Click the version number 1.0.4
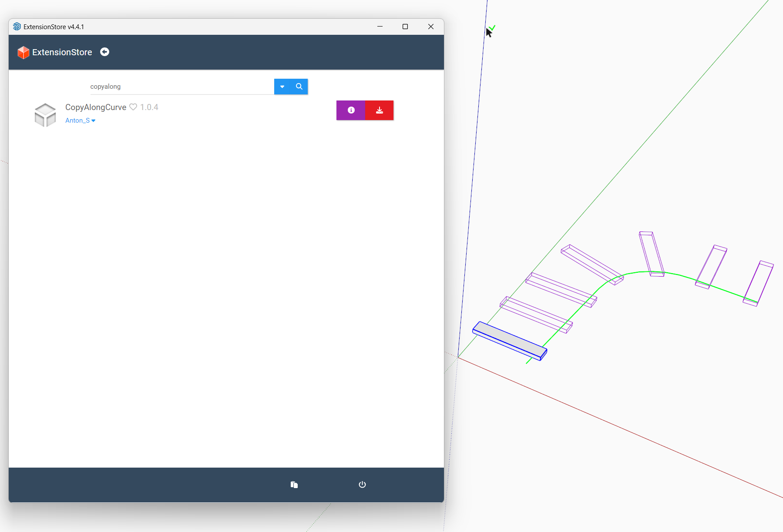This screenshot has width=783, height=532. point(149,107)
